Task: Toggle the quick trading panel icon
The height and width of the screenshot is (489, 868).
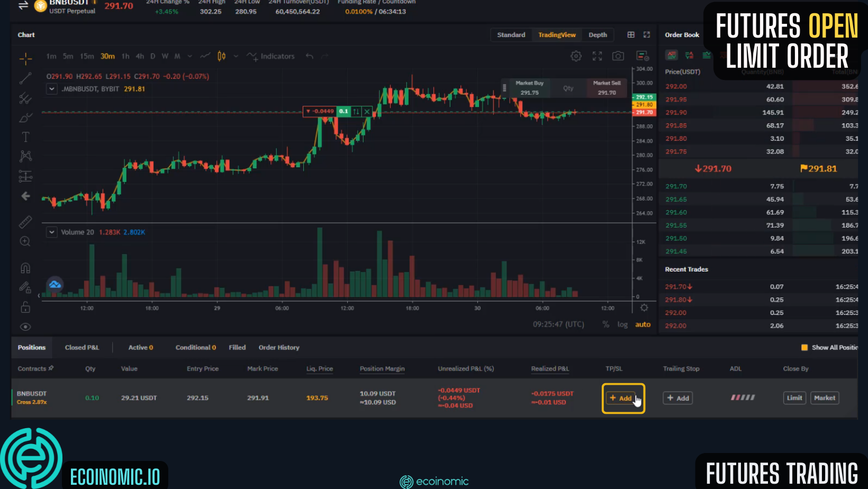Action: (x=643, y=56)
